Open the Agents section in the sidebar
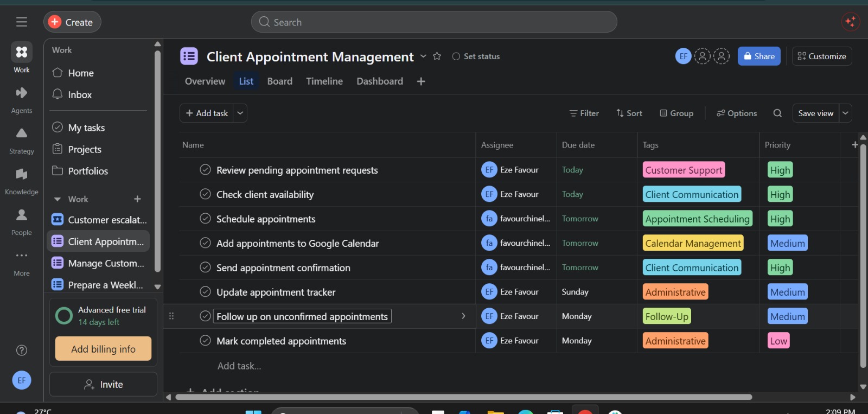 click(22, 99)
